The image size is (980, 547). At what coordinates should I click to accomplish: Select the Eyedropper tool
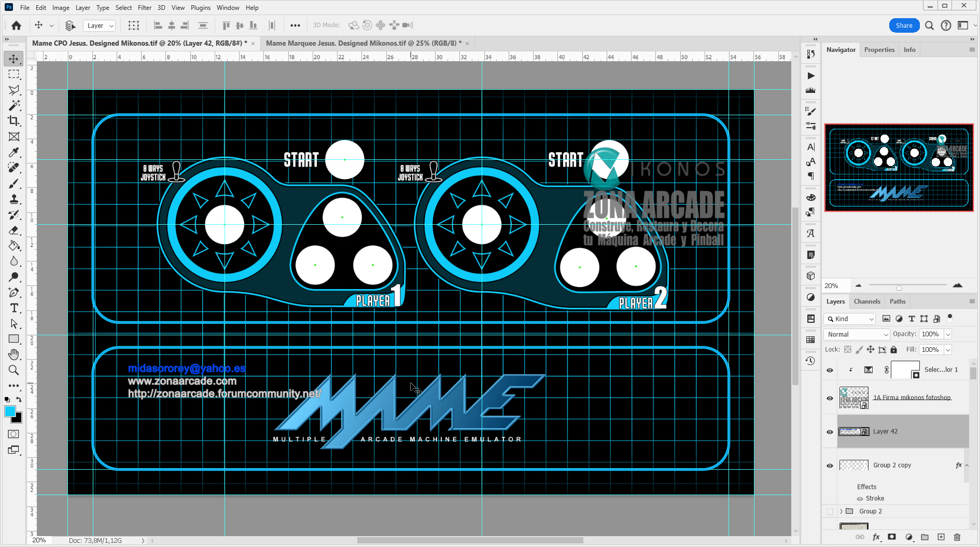click(13, 152)
